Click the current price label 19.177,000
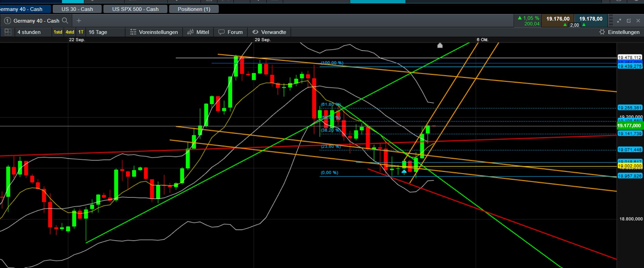The height and width of the screenshot is (268, 644). [x=629, y=126]
